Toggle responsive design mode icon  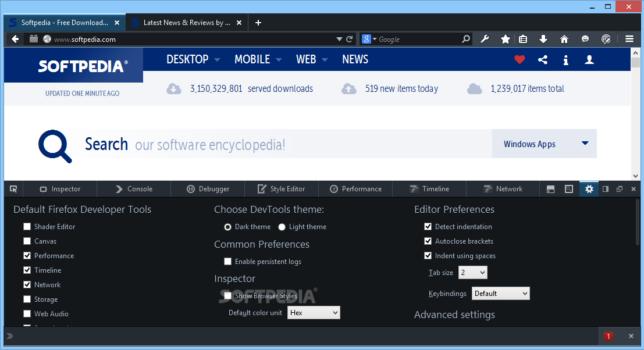(568, 189)
